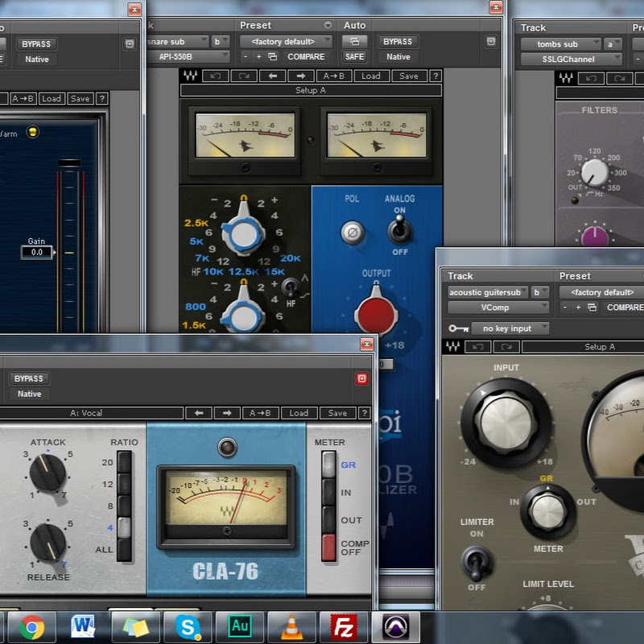
Task: Select ratio 20 on the CLA-76
Action: [123, 462]
